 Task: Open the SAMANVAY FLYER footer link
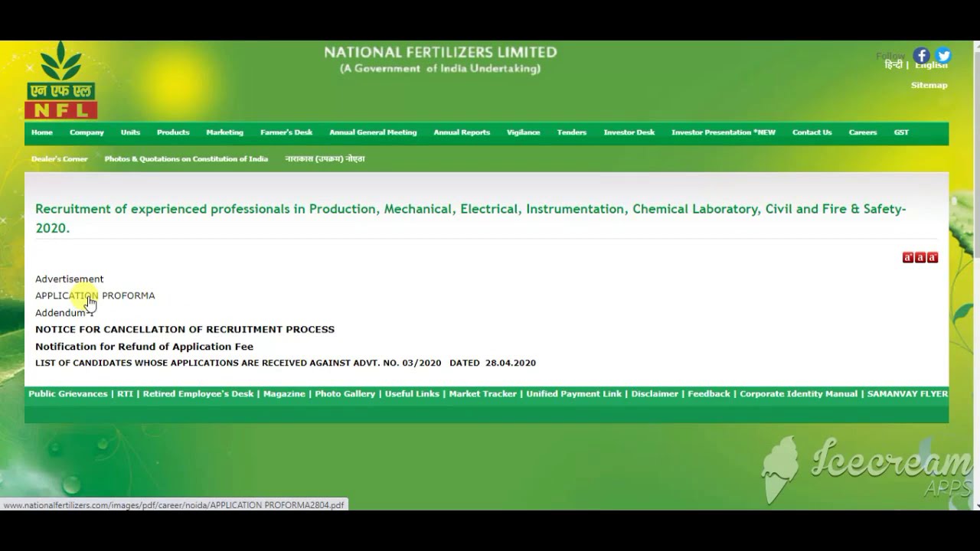pyautogui.click(x=907, y=394)
